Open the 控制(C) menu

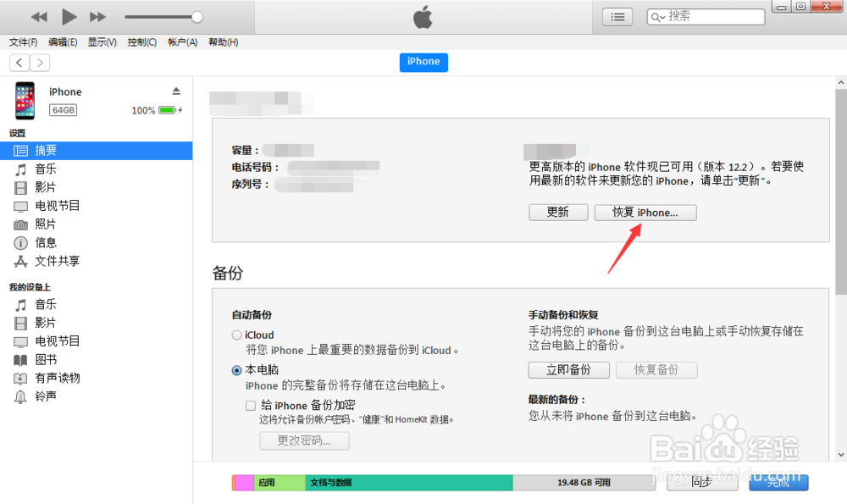pos(142,42)
